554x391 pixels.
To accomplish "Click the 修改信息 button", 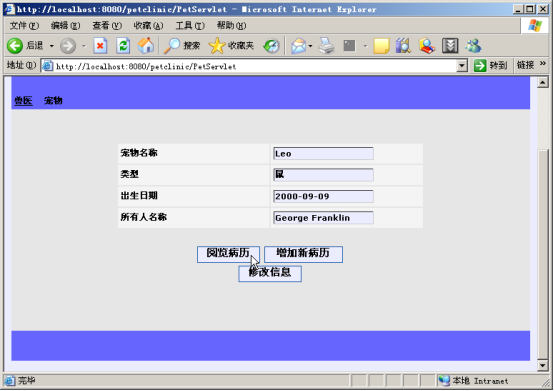I will click(x=270, y=273).
